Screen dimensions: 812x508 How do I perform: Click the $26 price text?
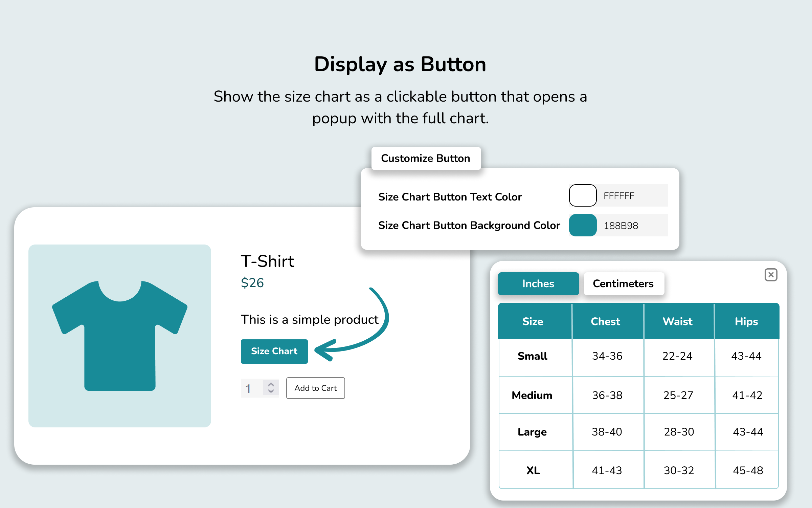[252, 283]
